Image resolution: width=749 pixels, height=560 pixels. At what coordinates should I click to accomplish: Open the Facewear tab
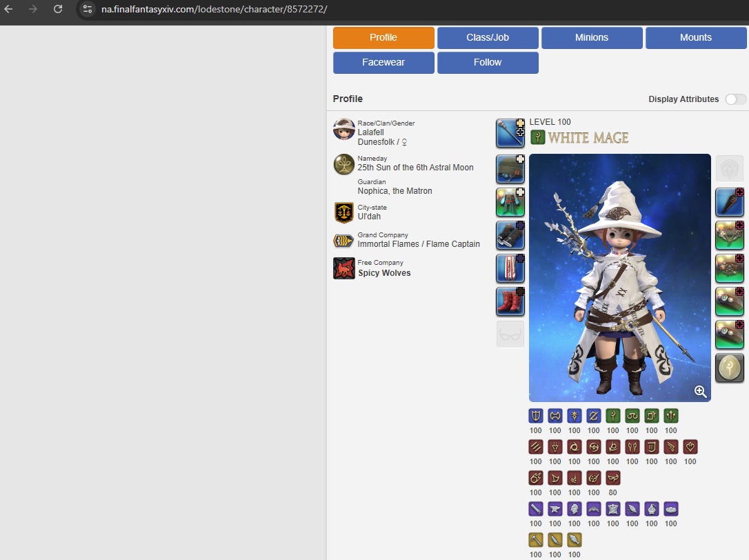pos(383,63)
